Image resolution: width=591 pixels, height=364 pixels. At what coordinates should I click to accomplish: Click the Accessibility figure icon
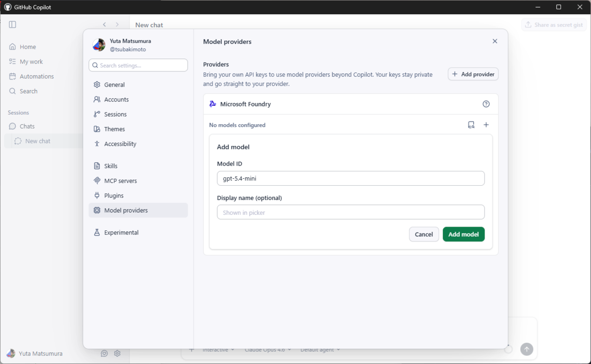tap(97, 144)
